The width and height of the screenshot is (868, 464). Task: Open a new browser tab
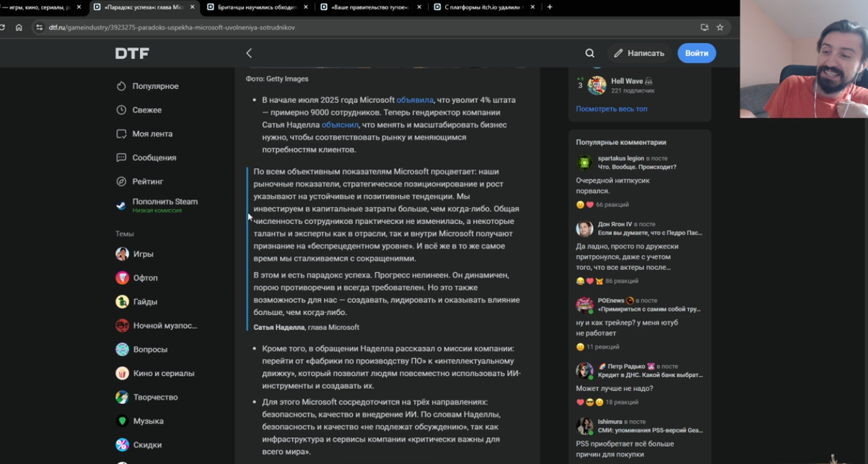[x=550, y=7]
